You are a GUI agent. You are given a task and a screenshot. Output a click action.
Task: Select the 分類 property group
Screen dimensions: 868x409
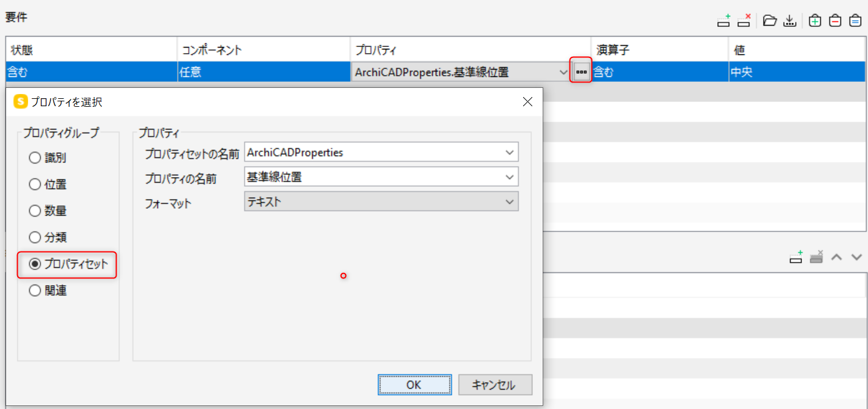pyautogui.click(x=48, y=237)
